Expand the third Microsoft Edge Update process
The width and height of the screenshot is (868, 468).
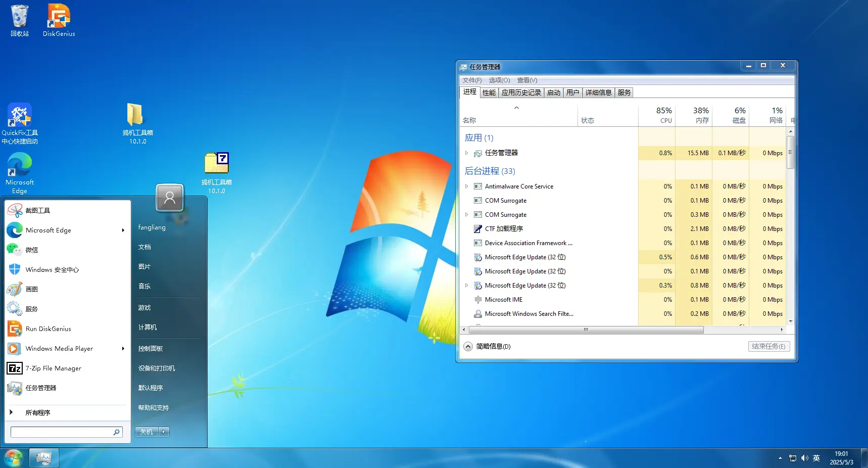[x=466, y=286]
